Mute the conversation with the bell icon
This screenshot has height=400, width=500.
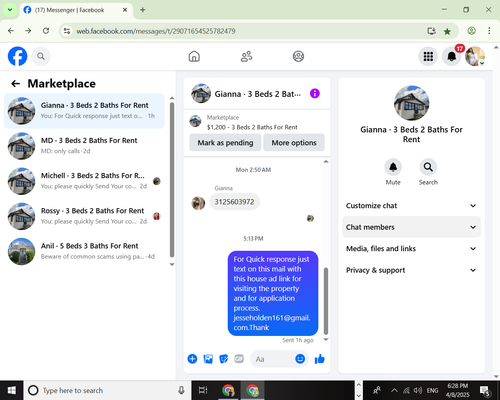coord(393,167)
